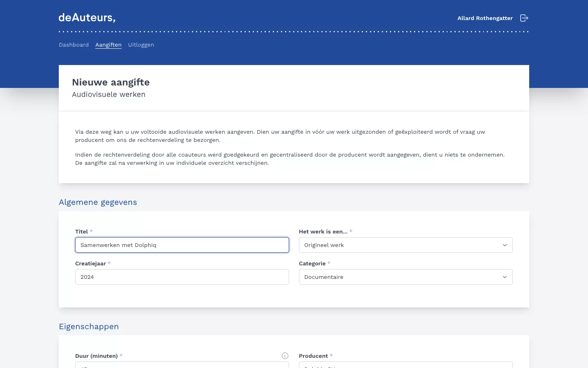Open the 'Het werk is een...' dropdown
The height and width of the screenshot is (368, 588).
(x=405, y=245)
